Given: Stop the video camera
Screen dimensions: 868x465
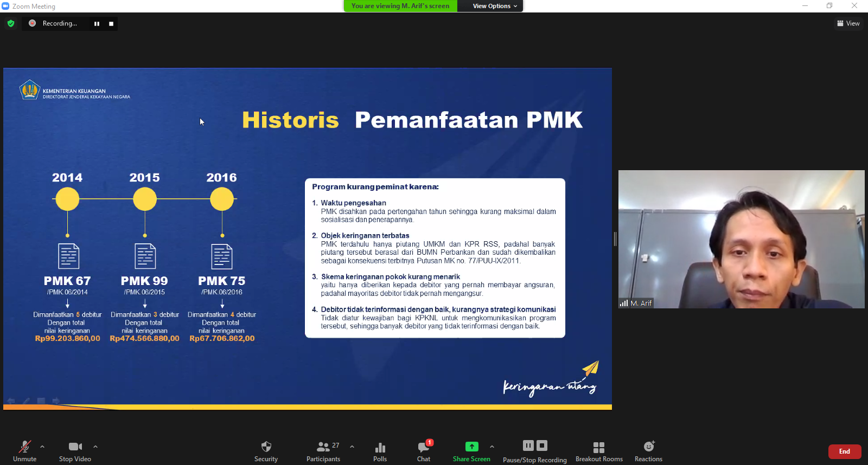Looking at the screenshot, I should pos(75,450).
